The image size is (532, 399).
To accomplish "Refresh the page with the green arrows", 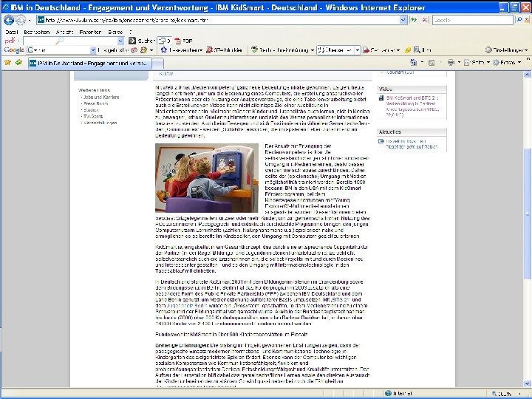I will click(x=414, y=20).
